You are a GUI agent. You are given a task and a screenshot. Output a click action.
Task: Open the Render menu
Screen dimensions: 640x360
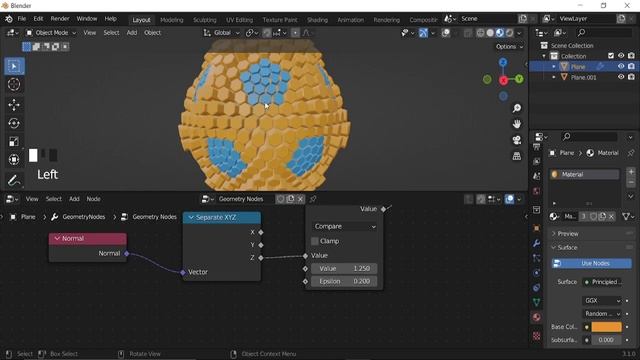click(x=60, y=19)
